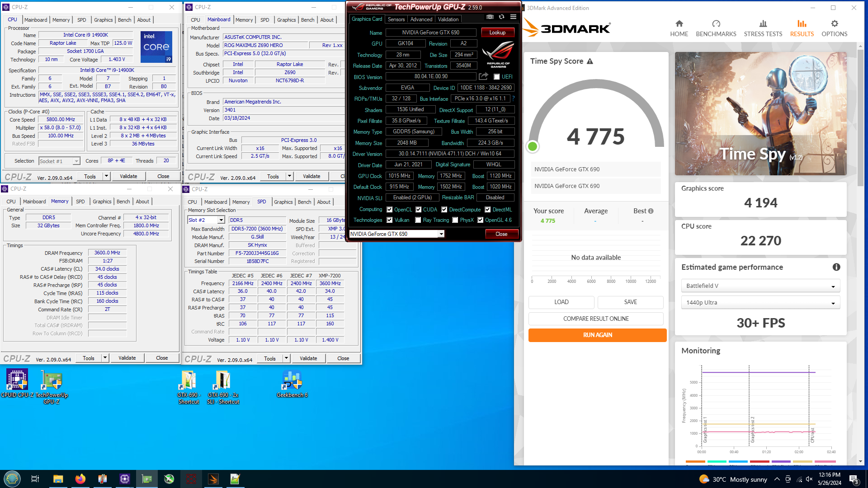Toggle the PhysX checkbox
This screenshot has height=488, width=868.
click(455, 220)
